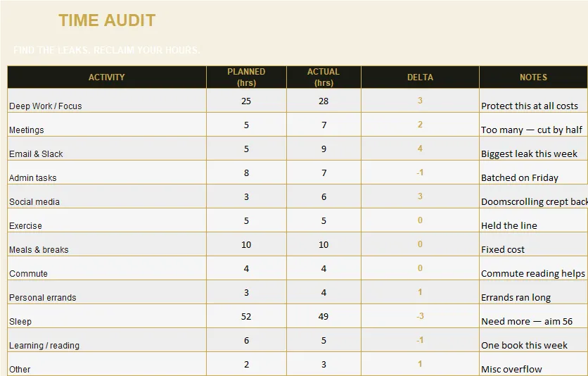Select the Exercise activity cell

[x=107, y=220]
